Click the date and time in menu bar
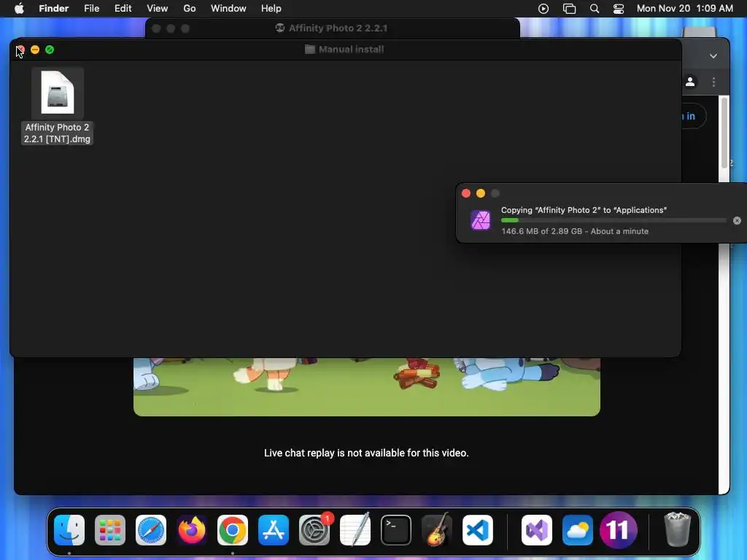 [x=684, y=9]
